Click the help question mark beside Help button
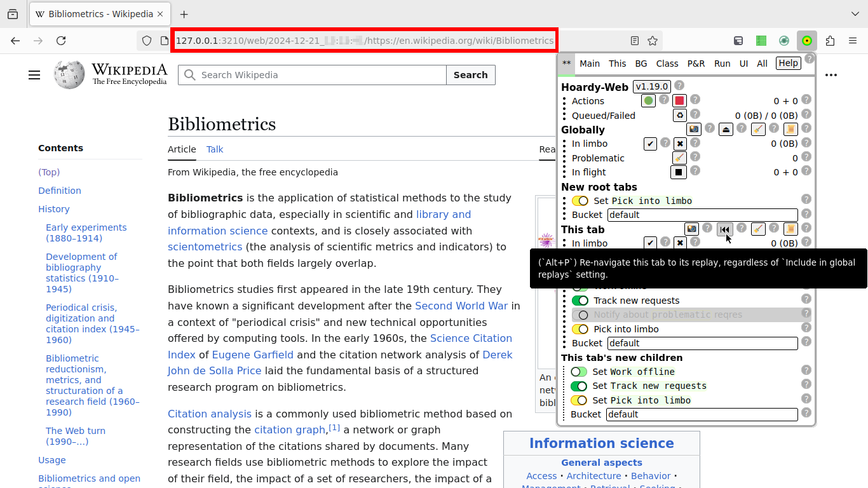The height and width of the screenshot is (488, 868). 809,59
